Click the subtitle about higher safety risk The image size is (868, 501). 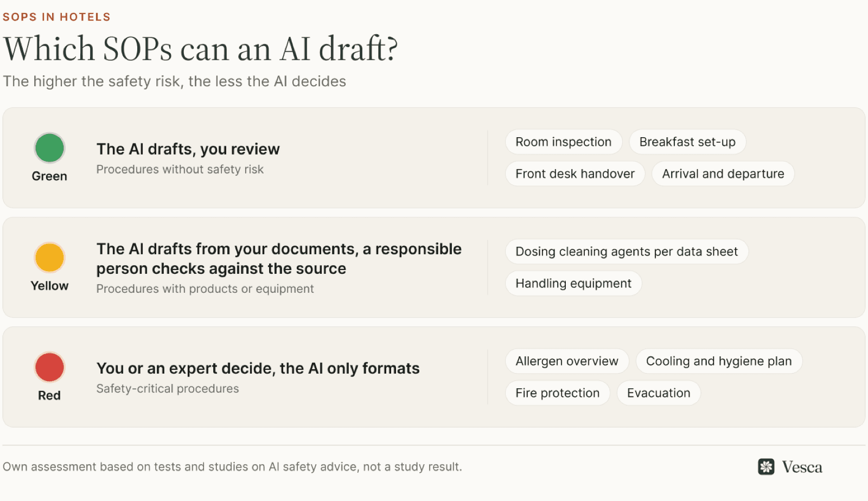pyautogui.click(x=175, y=81)
